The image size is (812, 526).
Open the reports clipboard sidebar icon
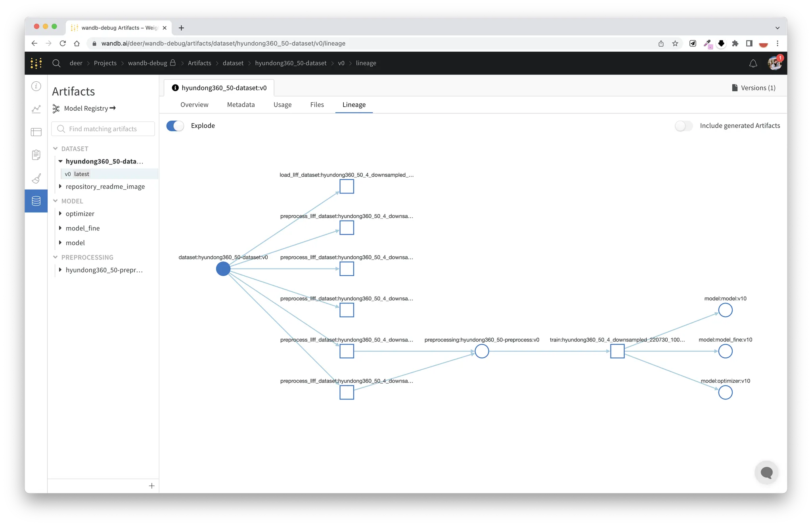point(36,155)
